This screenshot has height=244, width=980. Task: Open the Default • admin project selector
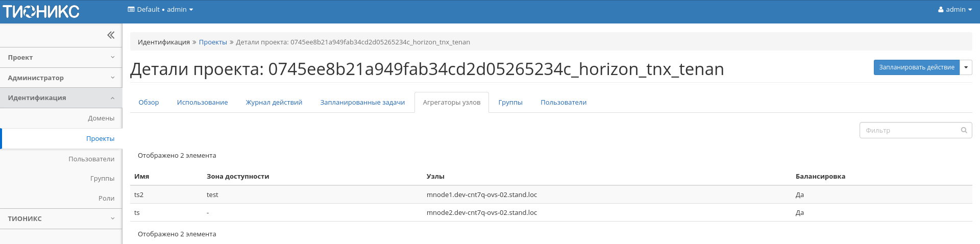pos(160,10)
